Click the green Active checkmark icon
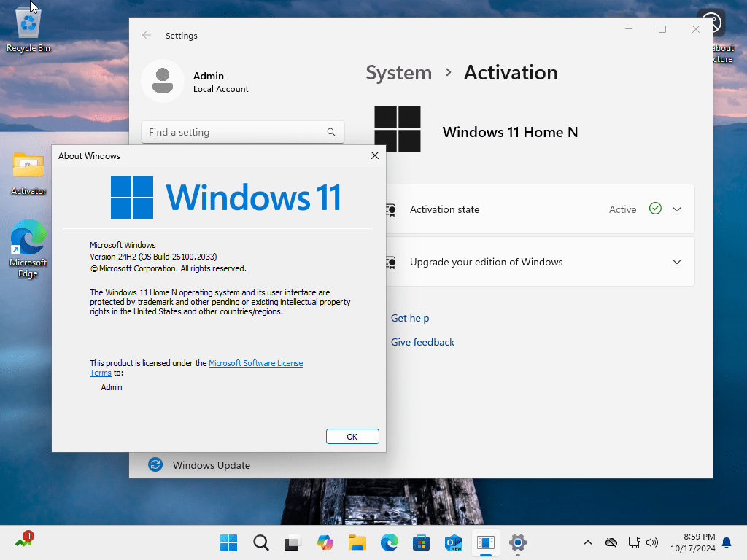747x560 pixels. coord(655,209)
